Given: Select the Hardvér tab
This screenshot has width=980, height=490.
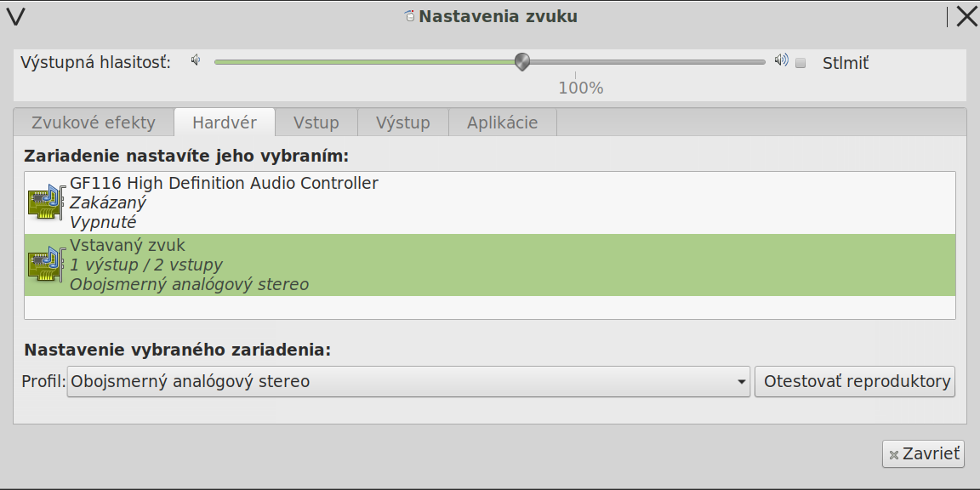Looking at the screenshot, I should pos(225,122).
